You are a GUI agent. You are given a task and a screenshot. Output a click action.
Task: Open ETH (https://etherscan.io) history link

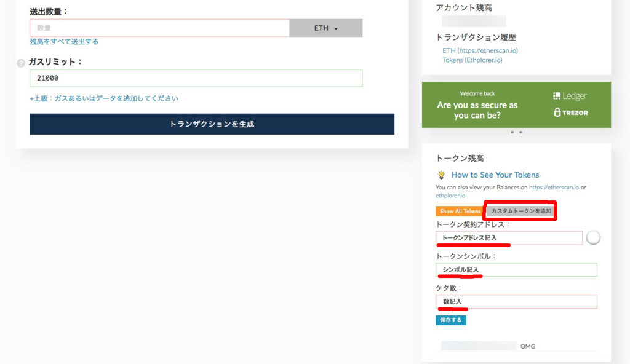coord(480,50)
